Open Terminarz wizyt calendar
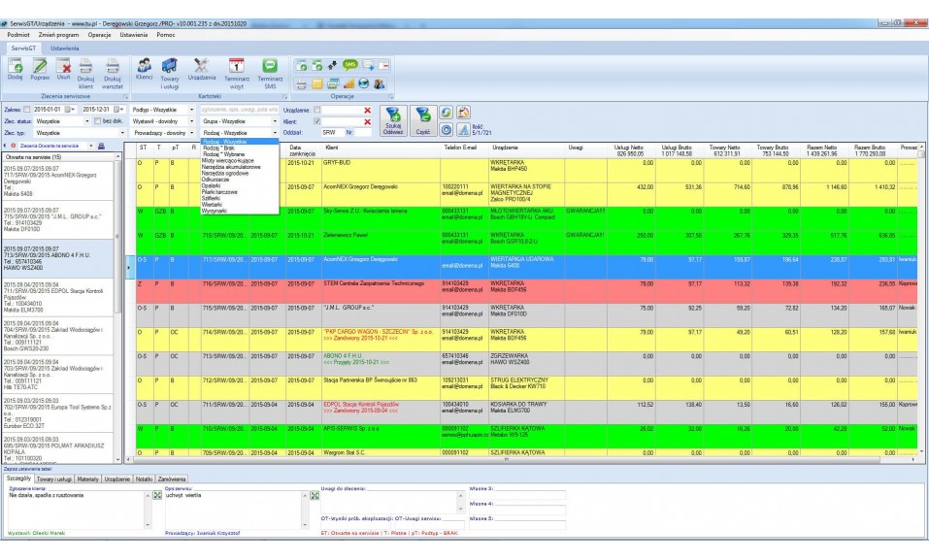 [x=235, y=65]
